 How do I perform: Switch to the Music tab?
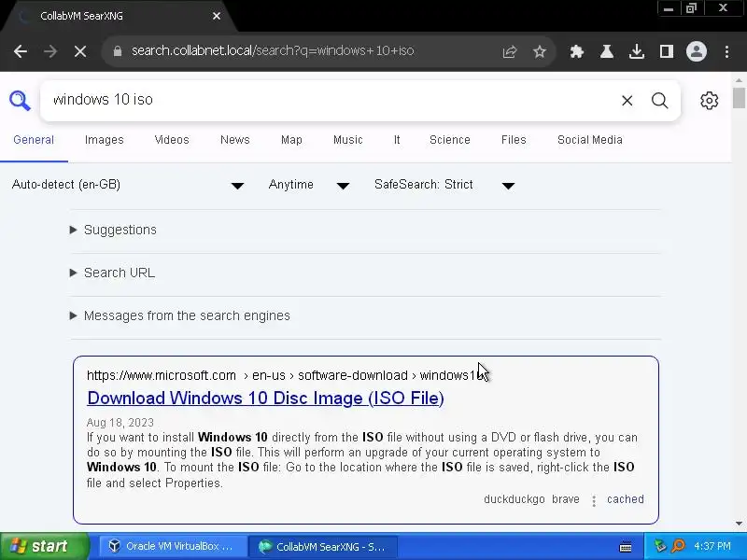click(347, 140)
